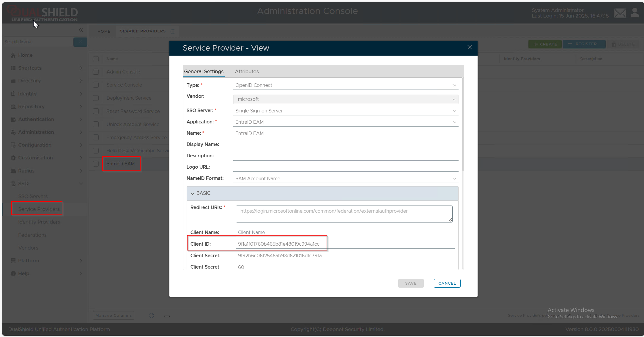Click the Manage Columns button
The width and height of the screenshot is (644, 337).
pos(114,315)
